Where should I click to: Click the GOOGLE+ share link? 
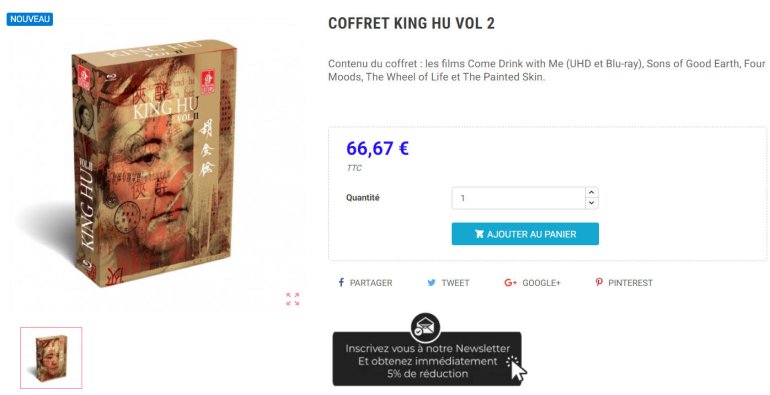click(x=532, y=282)
